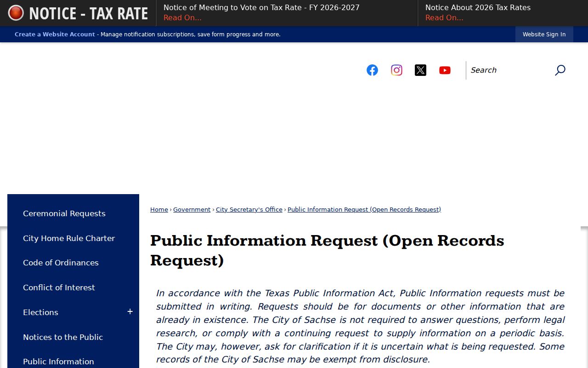
Task: Open Notices to the Public item
Action: coord(63,337)
